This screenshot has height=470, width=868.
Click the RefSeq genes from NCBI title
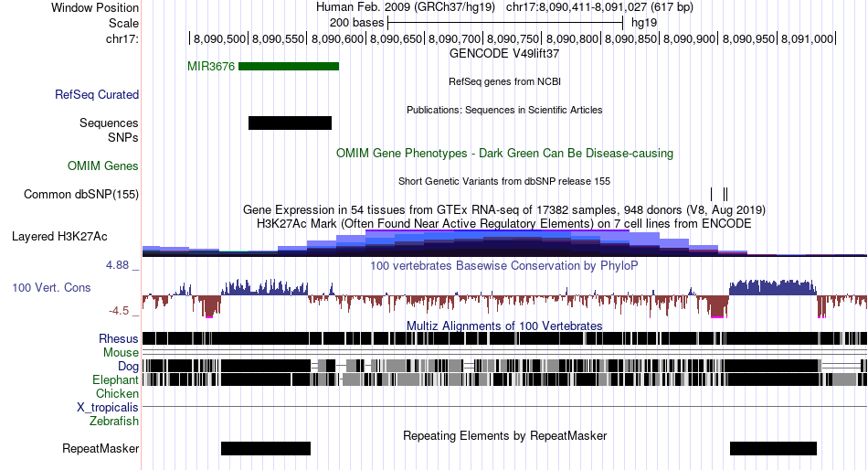pyautogui.click(x=504, y=81)
